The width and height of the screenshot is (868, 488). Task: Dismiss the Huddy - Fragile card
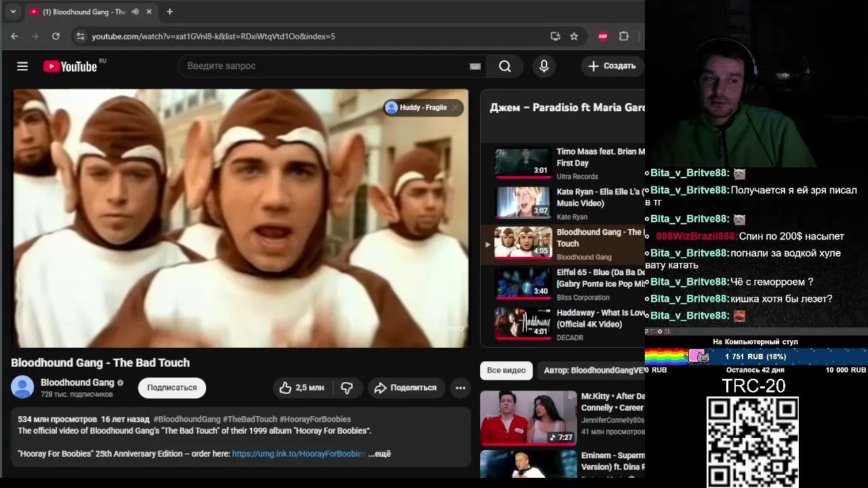click(456, 107)
